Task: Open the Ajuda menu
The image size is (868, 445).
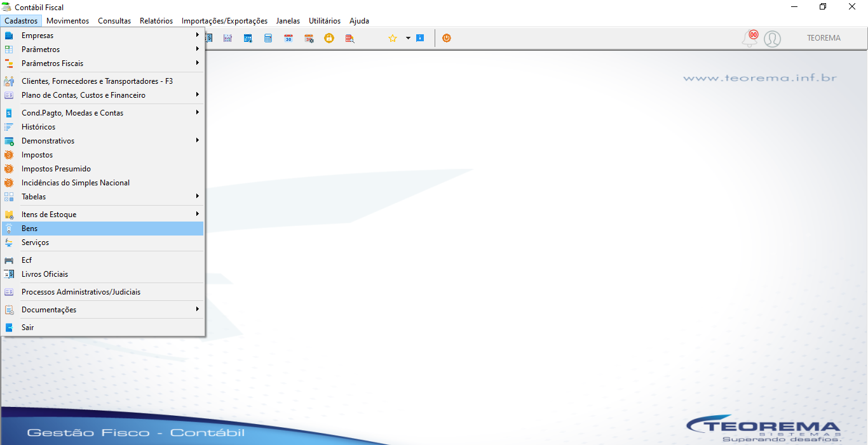Action: click(359, 21)
